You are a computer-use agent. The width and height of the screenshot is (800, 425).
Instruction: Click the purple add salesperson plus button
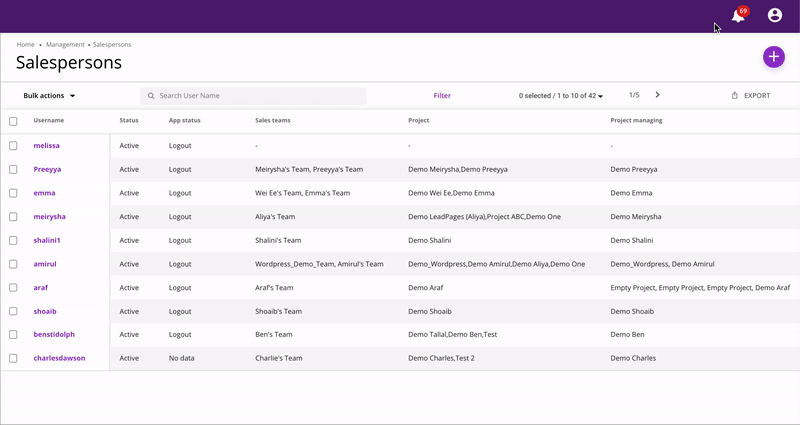pos(773,57)
